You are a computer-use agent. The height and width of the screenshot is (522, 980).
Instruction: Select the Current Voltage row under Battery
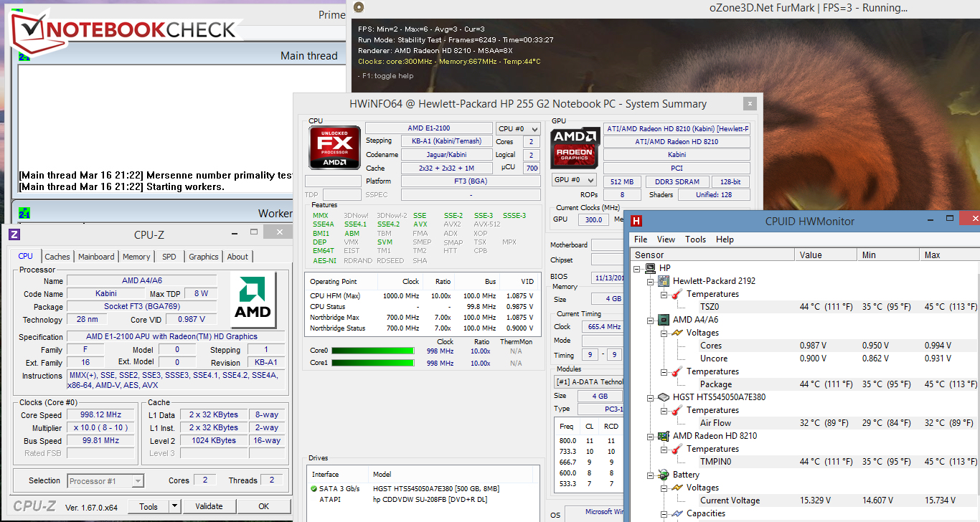(805, 500)
